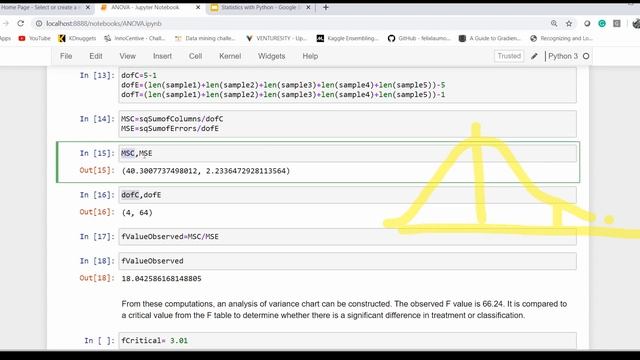Screen dimensions: 640x360
Task: Click the green circular extension icon
Action: (x=602, y=24)
